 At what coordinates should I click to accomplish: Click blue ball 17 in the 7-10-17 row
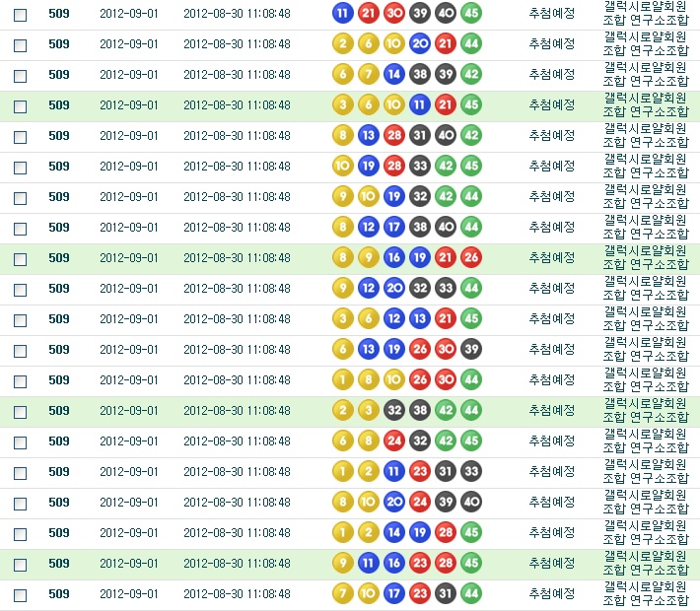[394, 593]
